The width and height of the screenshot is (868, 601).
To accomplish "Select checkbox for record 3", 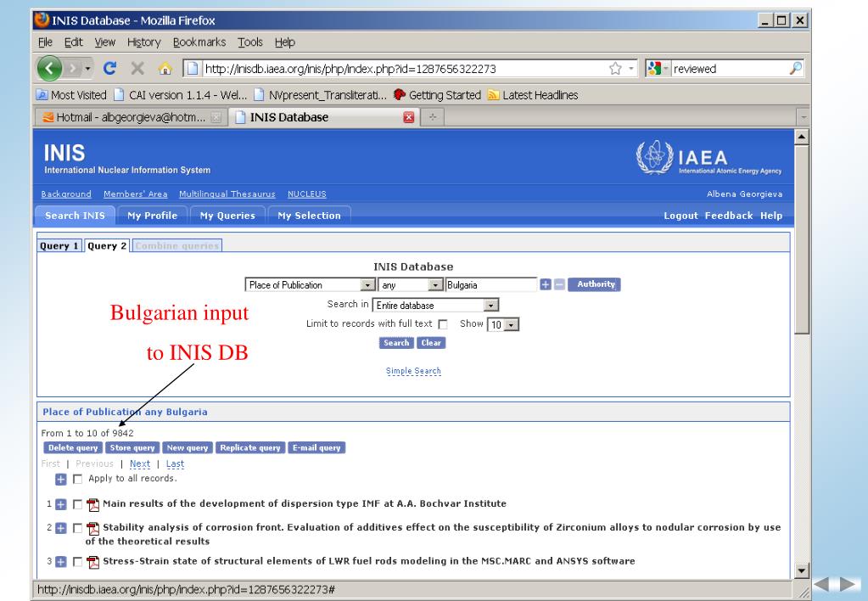I will pyautogui.click(x=77, y=562).
